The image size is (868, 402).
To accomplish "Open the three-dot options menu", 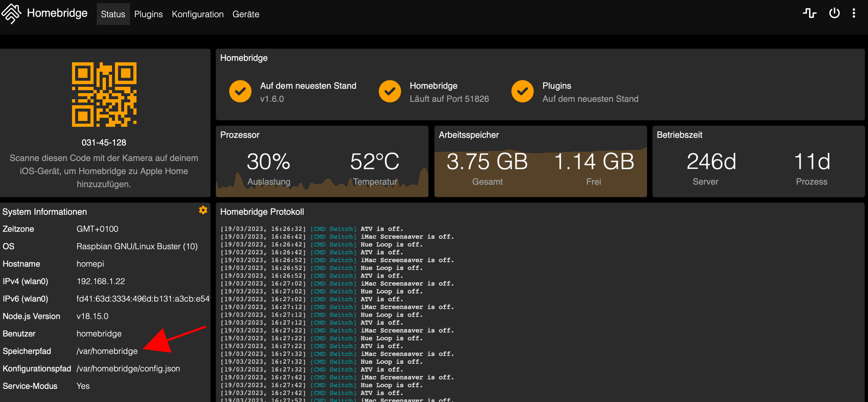I will pyautogui.click(x=854, y=13).
